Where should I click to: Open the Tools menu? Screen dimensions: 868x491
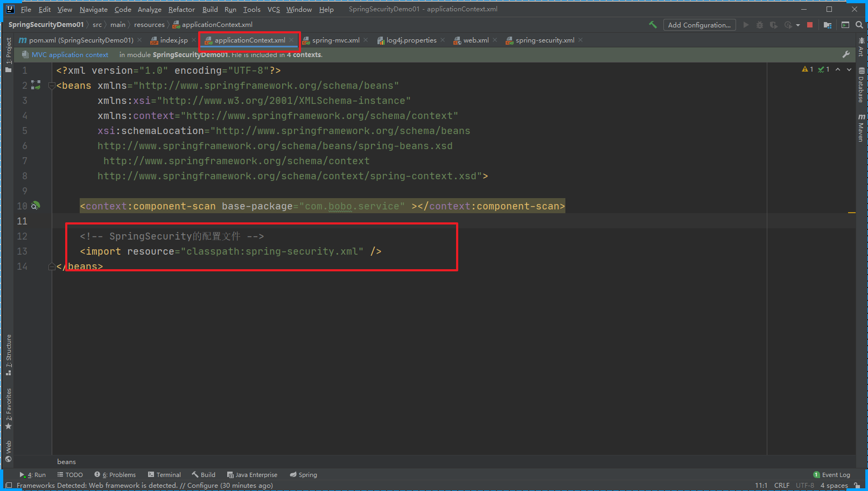[251, 9]
